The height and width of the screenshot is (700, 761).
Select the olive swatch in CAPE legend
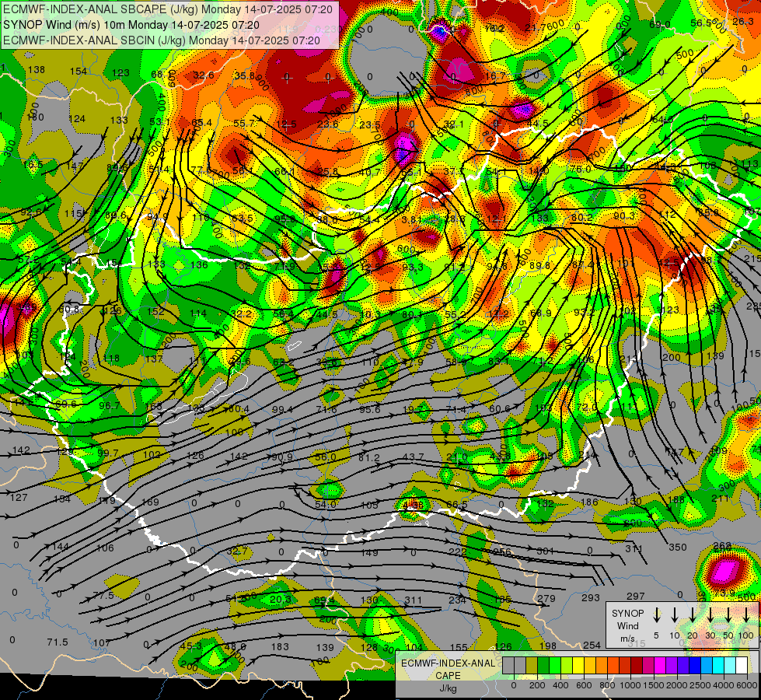(532, 666)
